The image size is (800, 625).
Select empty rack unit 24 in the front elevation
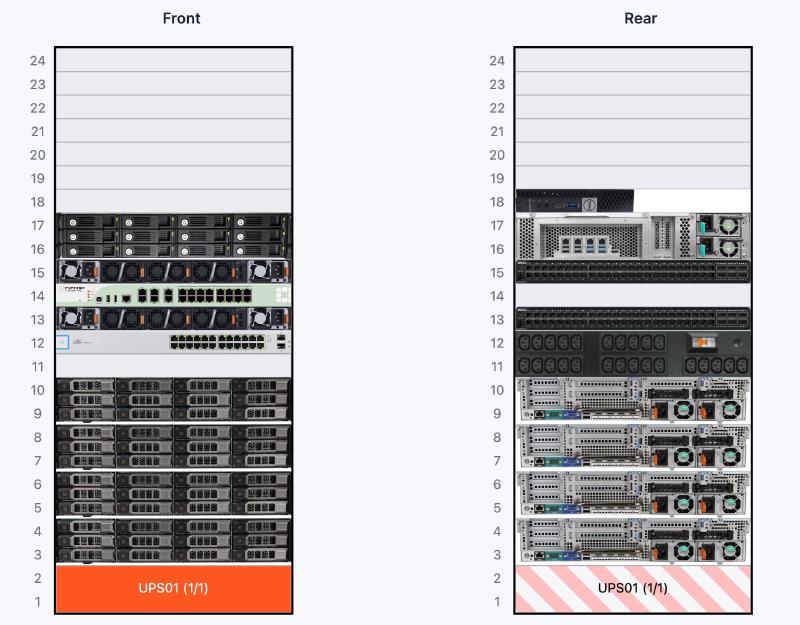(174, 61)
